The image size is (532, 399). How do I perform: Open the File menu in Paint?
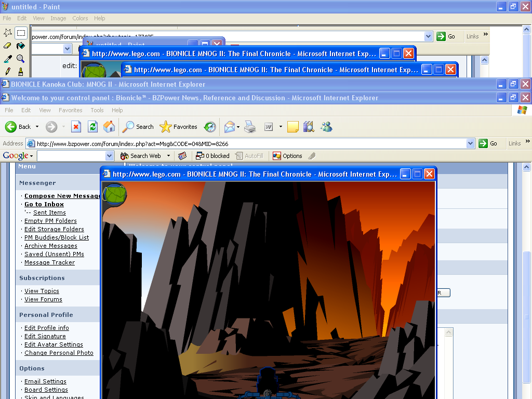[x=7, y=18]
